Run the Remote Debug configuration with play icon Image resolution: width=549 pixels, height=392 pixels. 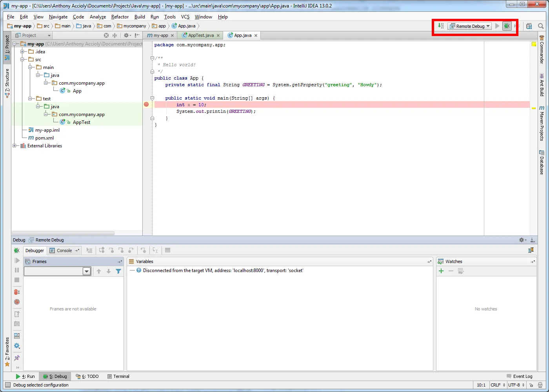click(x=497, y=26)
